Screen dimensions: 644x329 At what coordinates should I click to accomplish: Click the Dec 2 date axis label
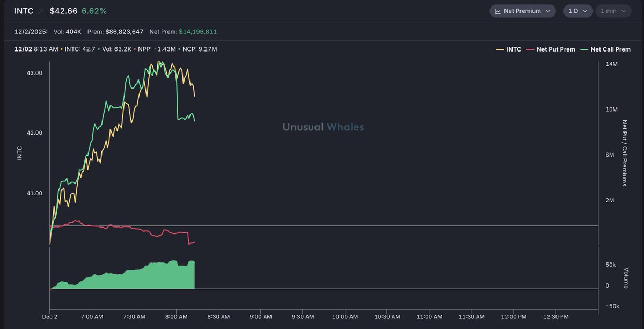[x=50, y=317]
